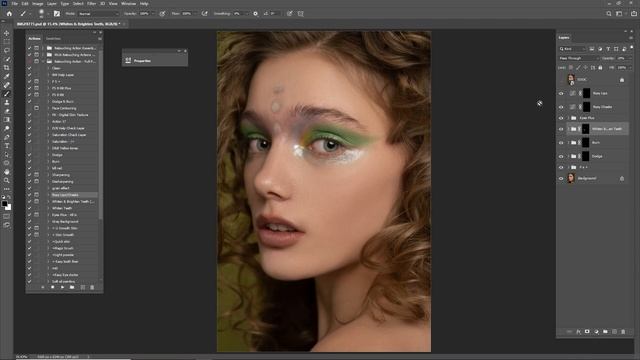Select the Eyedropper tool

7,76
